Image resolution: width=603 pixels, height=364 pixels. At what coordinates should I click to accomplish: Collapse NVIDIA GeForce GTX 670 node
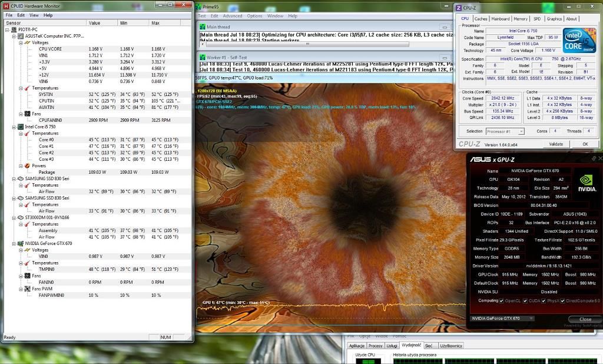[14, 244]
